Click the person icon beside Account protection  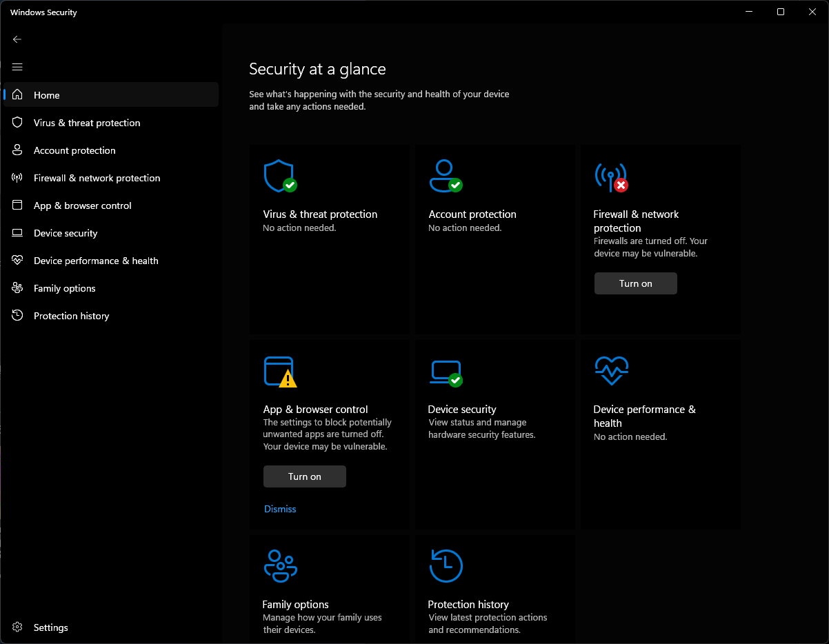17,150
